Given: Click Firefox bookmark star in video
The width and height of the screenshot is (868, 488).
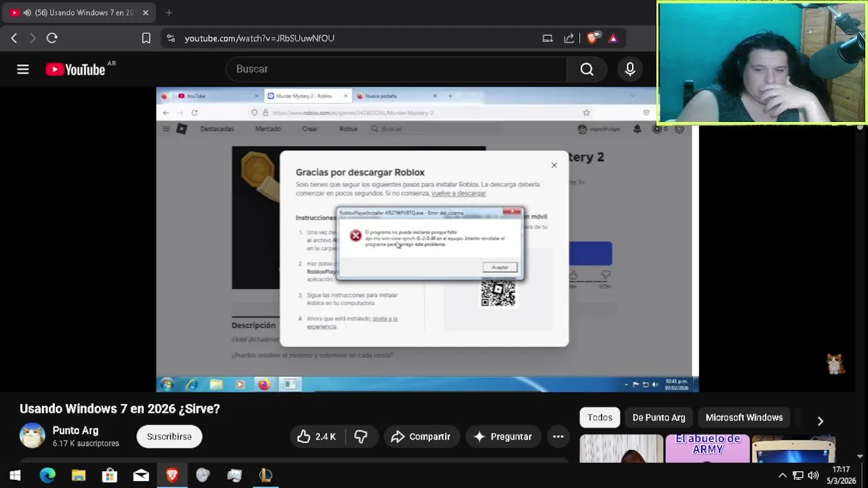Looking at the screenshot, I should click(x=587, y=113).
